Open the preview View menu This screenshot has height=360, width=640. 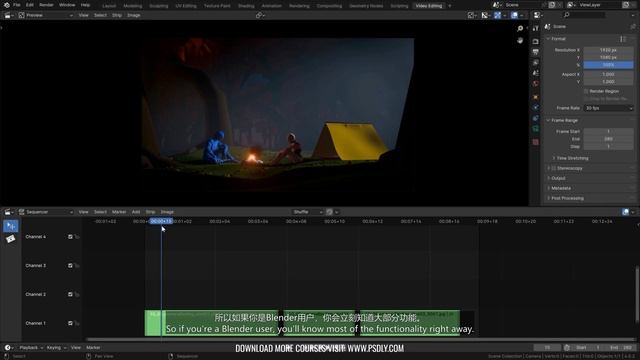(x=84, y=15)
